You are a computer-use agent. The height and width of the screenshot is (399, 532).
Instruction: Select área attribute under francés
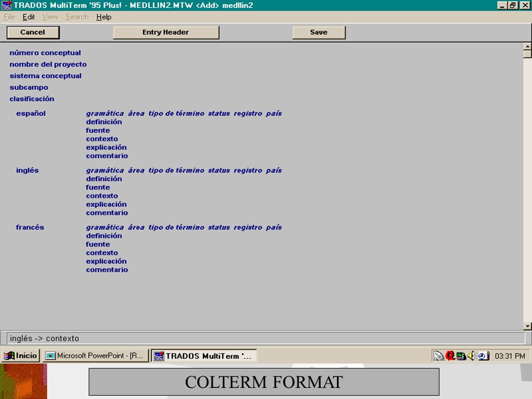tap(136, 228)
